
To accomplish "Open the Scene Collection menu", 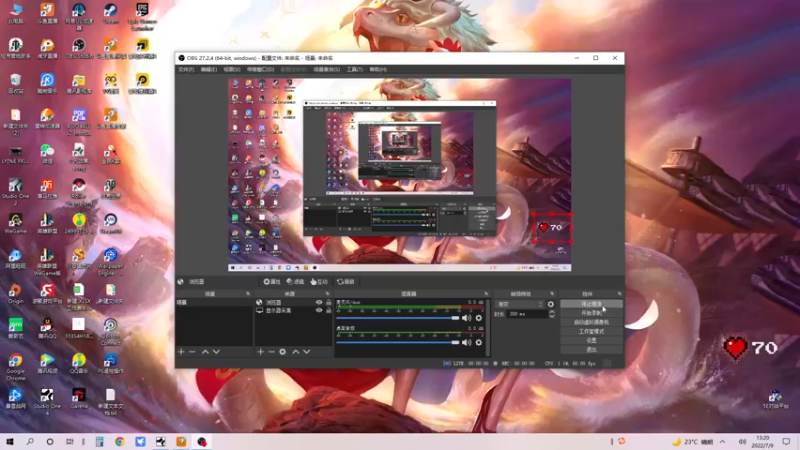I will tap(327, 69).
